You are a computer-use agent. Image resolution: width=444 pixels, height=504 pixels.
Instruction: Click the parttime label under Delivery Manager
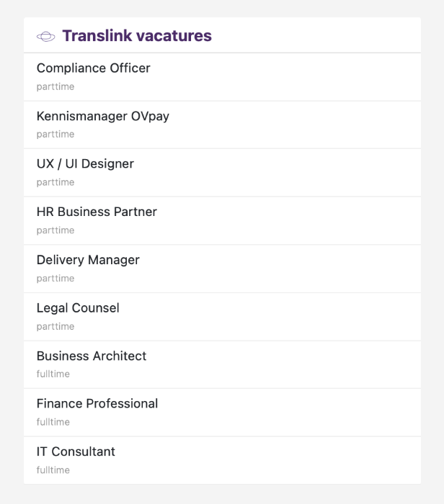(x=55, y=279)
